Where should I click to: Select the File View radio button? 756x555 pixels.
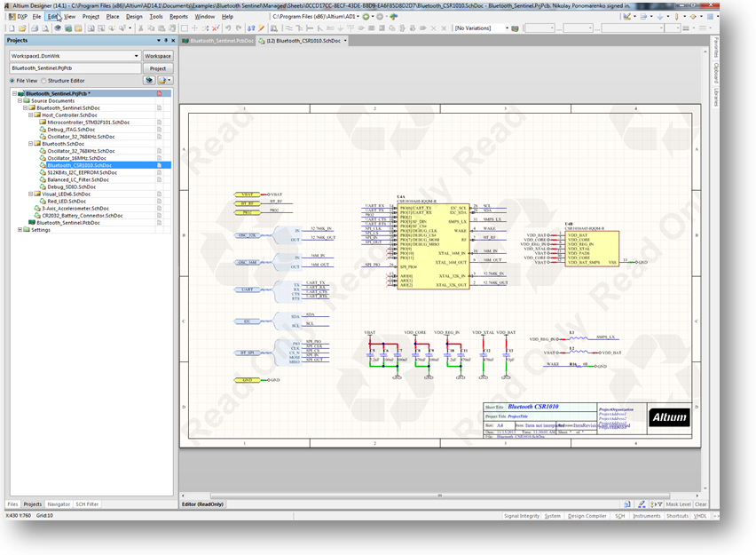point(12,81)
